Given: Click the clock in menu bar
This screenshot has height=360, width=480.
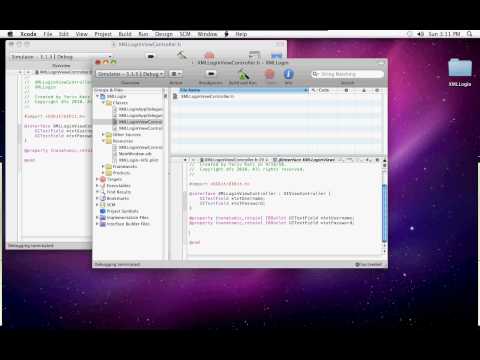Looking at the screenshot, I should point(444,34).
